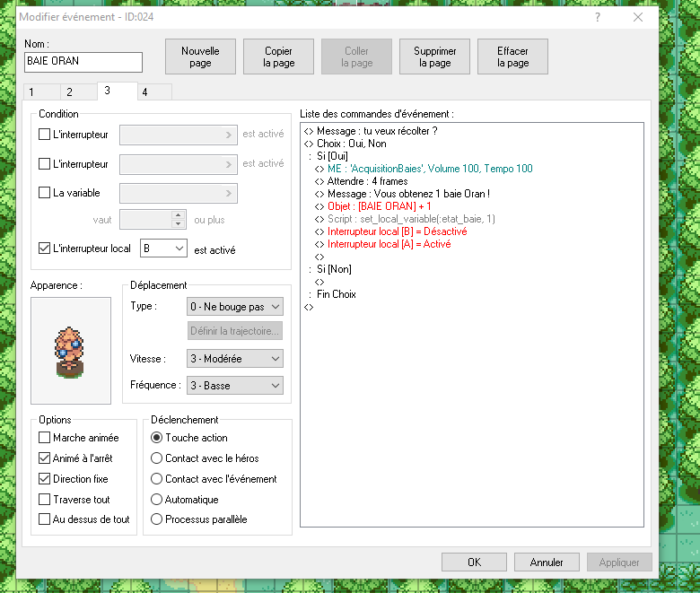Screen dimensions: 700x593
Task: Click the Nouvelle page button
Action: pyautogui.click(x=200, y=57)
